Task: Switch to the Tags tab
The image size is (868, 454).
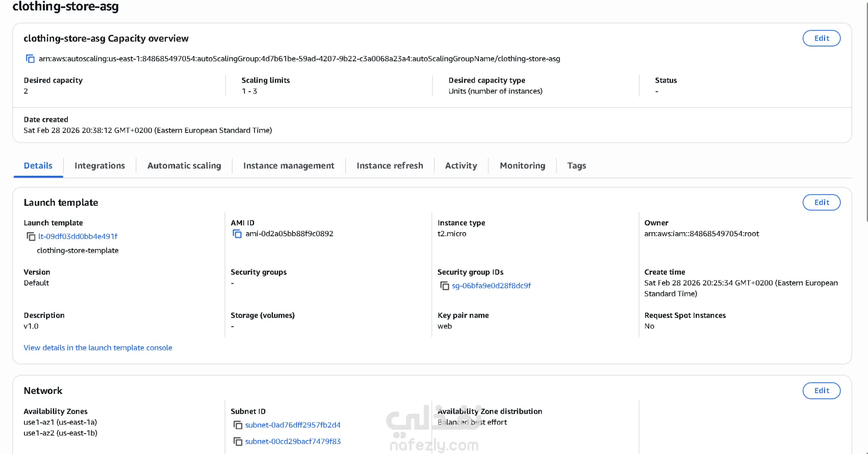Action: [x=576, y=166]
